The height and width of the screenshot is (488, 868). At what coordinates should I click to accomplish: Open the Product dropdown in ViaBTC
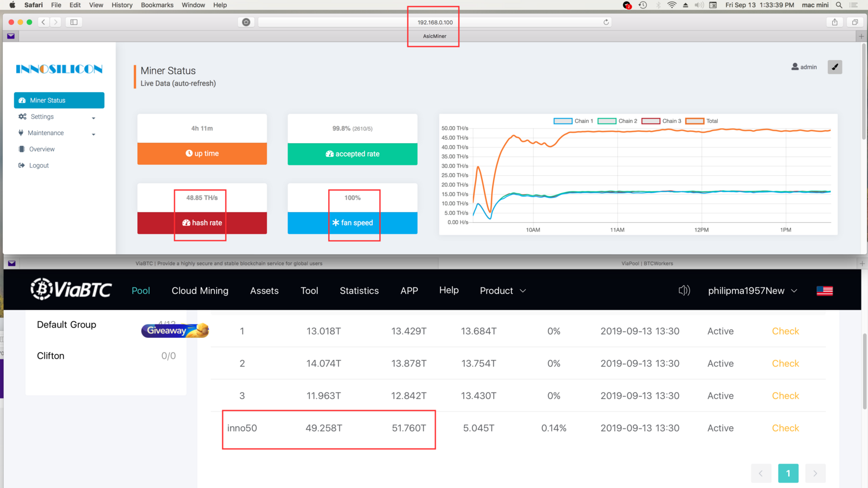click(503, 291)
